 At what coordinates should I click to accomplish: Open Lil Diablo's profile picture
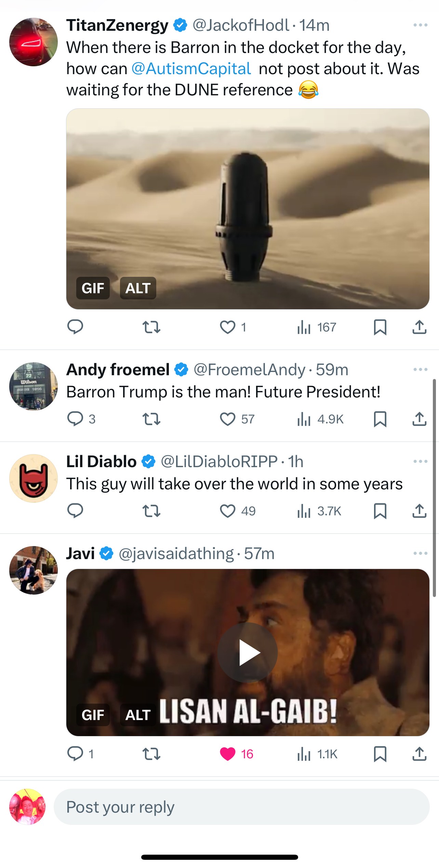(34, 478)
